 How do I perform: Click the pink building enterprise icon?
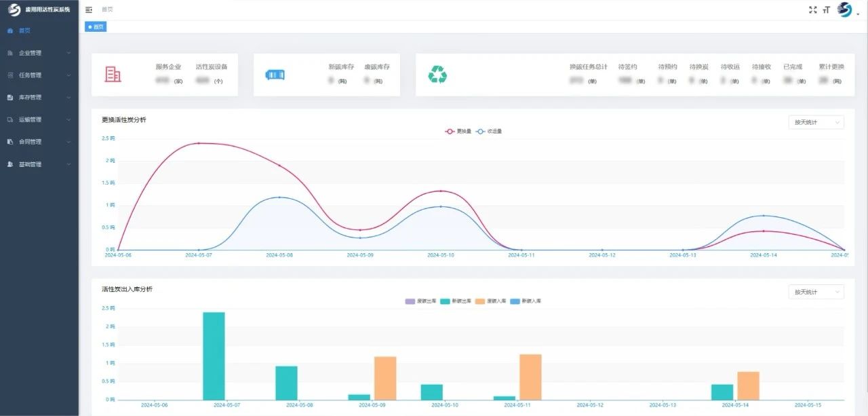tap(113, 75)
